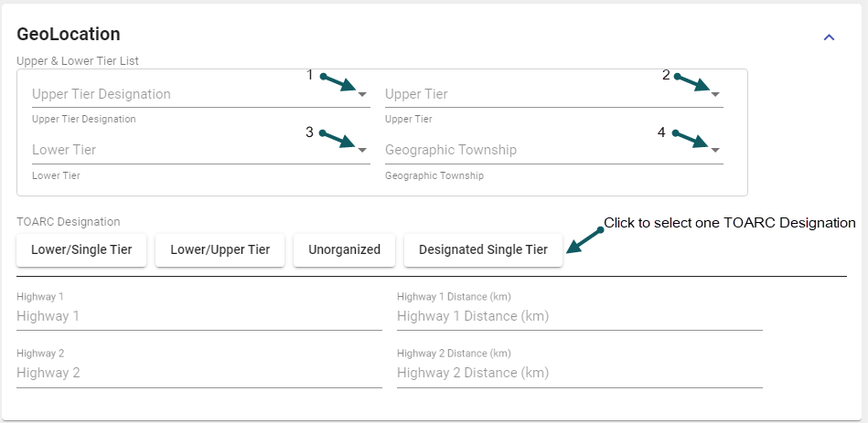Screen dimensions: 868x423
Task: Pick Designated Single Tier option
Action: tap(483, 249)
